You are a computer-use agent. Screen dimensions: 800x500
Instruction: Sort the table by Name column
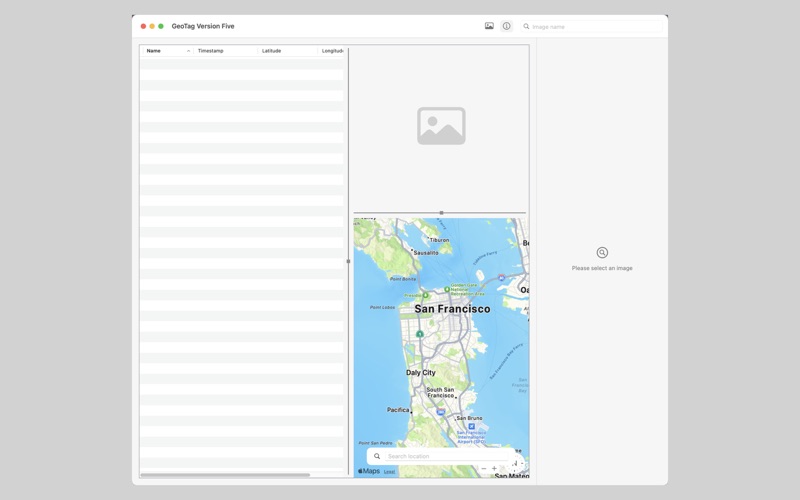167,51
